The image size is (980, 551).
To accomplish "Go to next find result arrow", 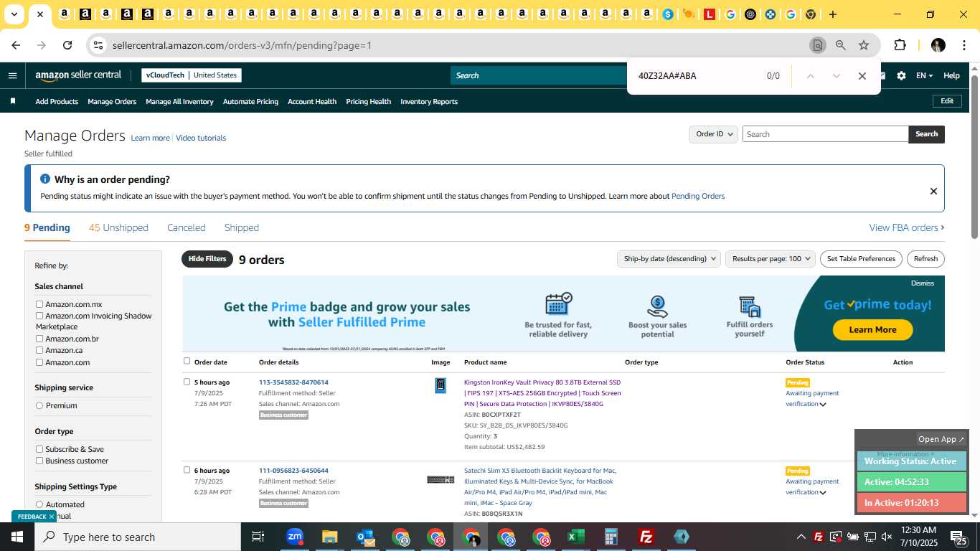I will tap(836, 76).
